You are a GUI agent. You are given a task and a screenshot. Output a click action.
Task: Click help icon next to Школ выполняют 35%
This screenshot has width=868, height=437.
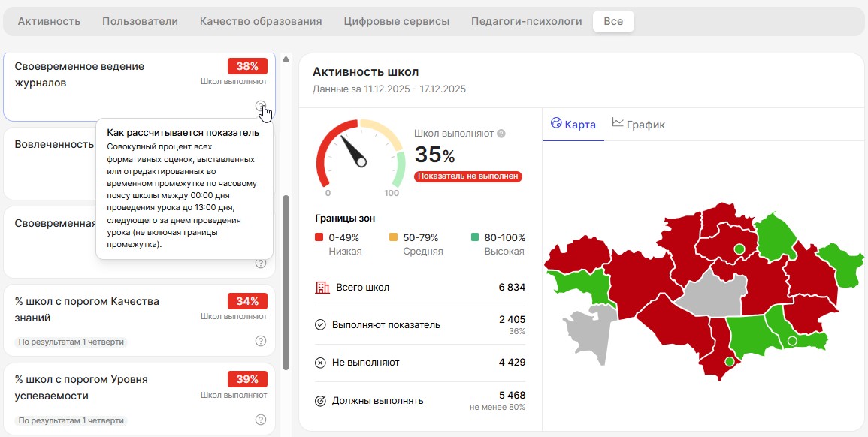(501, 134)
